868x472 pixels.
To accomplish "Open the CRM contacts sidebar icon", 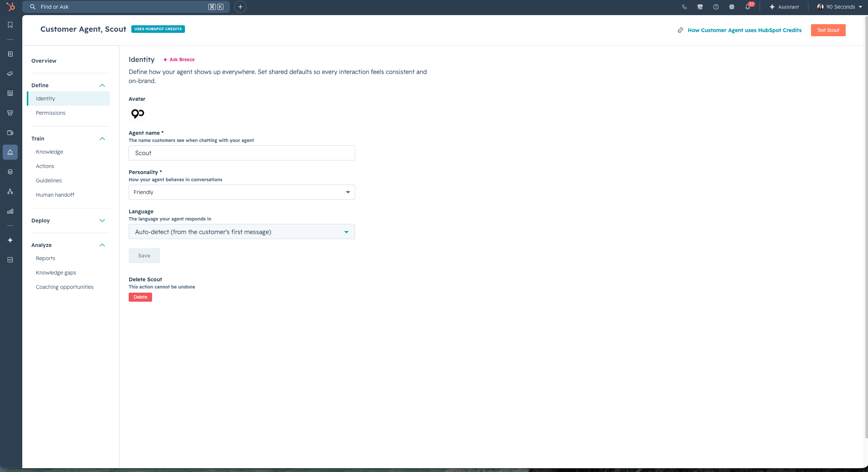I will click(x=10, y=54).
